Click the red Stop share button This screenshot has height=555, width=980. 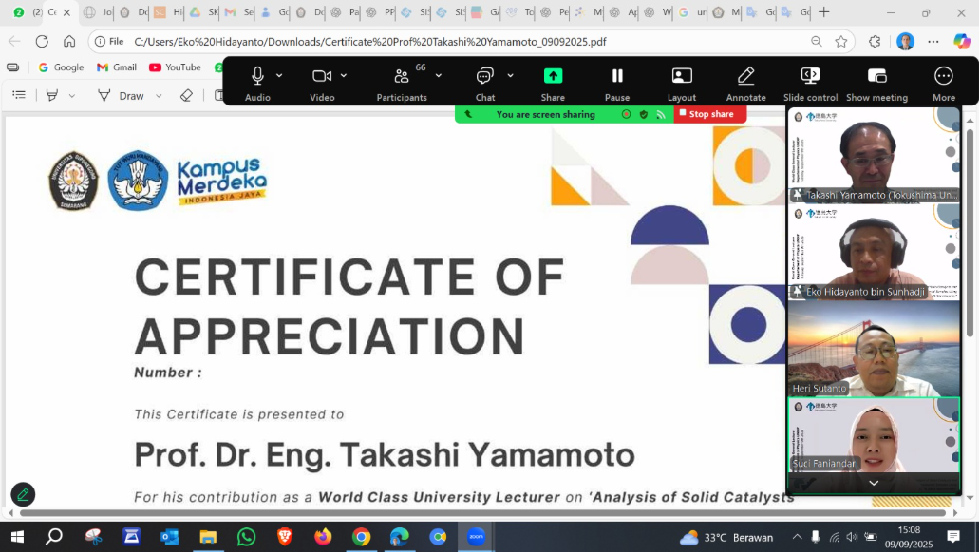[x=709, y=113]
